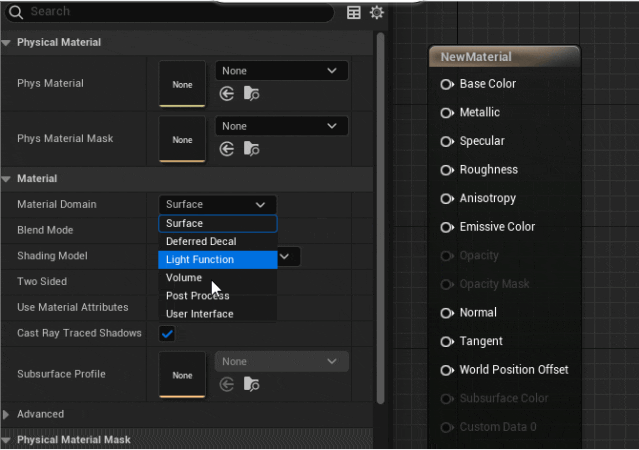Click the Roughness input pin
Image resolution: width=639 pixels, height=450 pixels.
click(x=447, y=170)
